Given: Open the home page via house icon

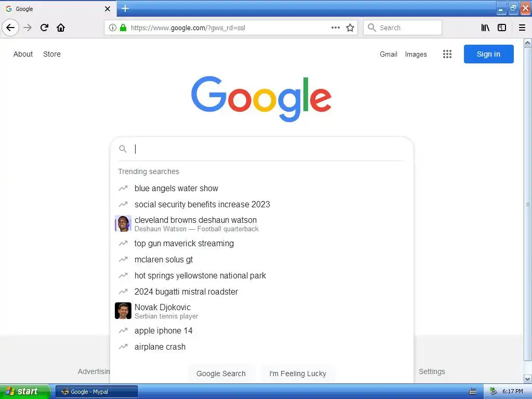Looking at the screenshot, I should pos(61,28).
